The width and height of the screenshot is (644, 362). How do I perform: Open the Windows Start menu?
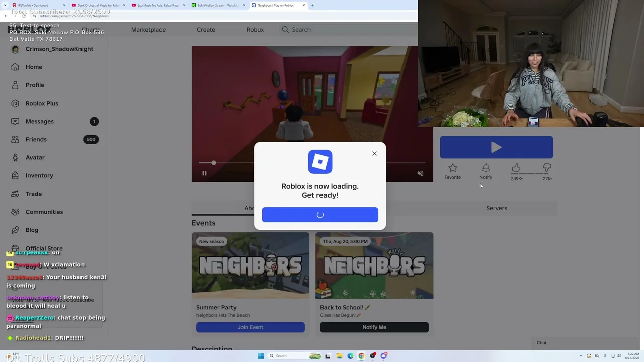(261, 356)
